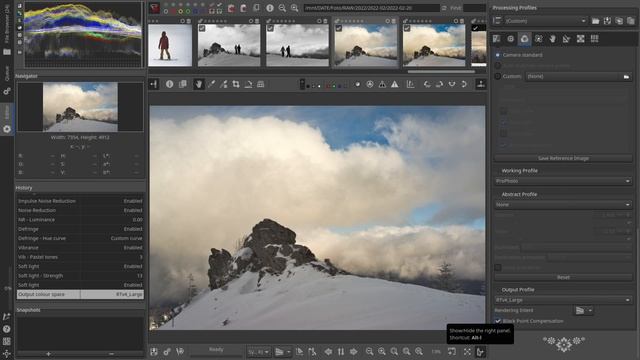Image resolution: width=640 pixels, height=360 pixels.
Task: Switch to the Raw tools tab
Action: 580,39
